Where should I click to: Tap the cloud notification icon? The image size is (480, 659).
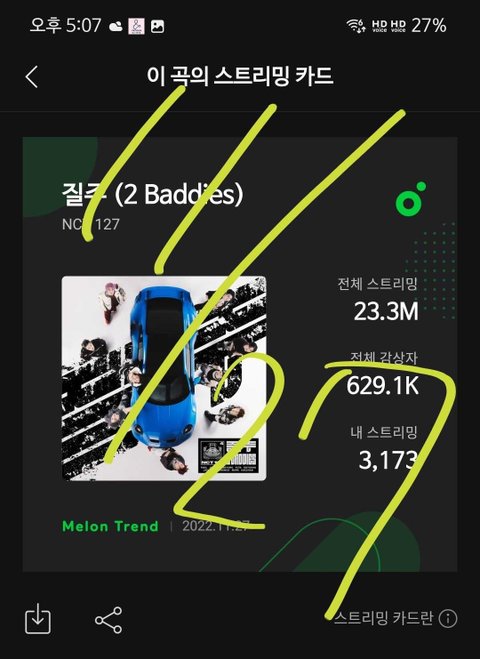(x=116, y=26)
